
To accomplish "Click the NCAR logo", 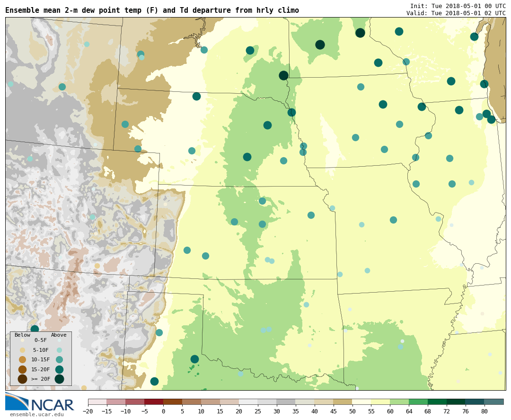I will (39, 402).
